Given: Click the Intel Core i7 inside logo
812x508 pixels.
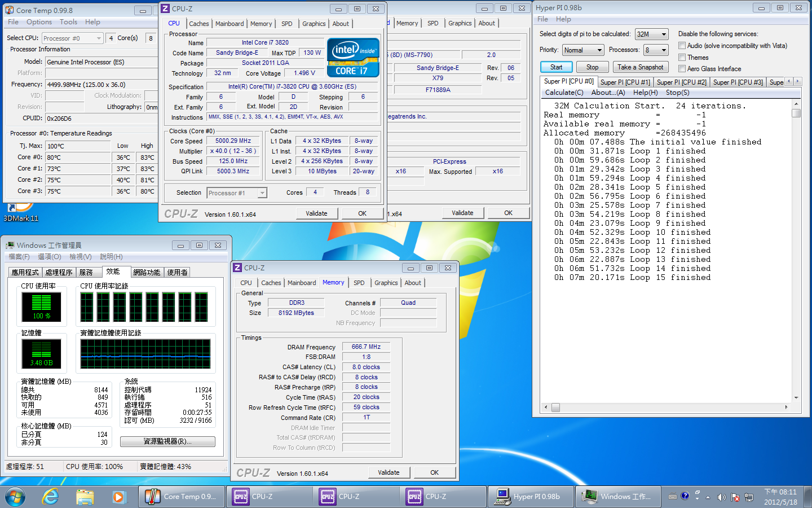Looking at the screenshot, I should coord(353,57).
